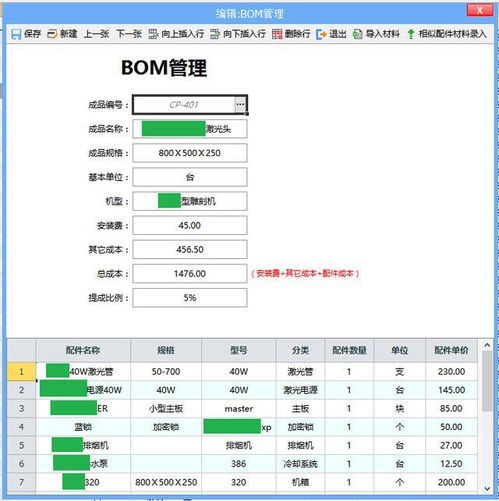The image size is (499, 501).
Task: Click the 配件单价 column header
Action: [451, 350]
